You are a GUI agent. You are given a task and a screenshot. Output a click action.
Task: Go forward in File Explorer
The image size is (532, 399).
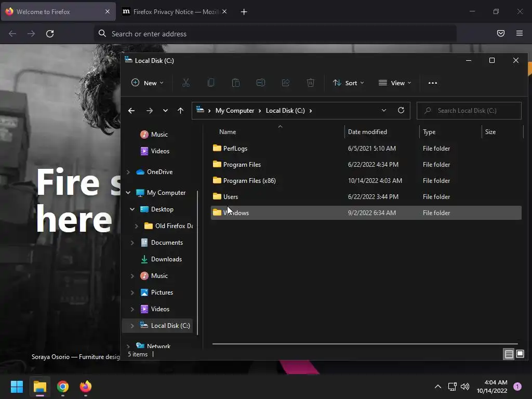149,111
